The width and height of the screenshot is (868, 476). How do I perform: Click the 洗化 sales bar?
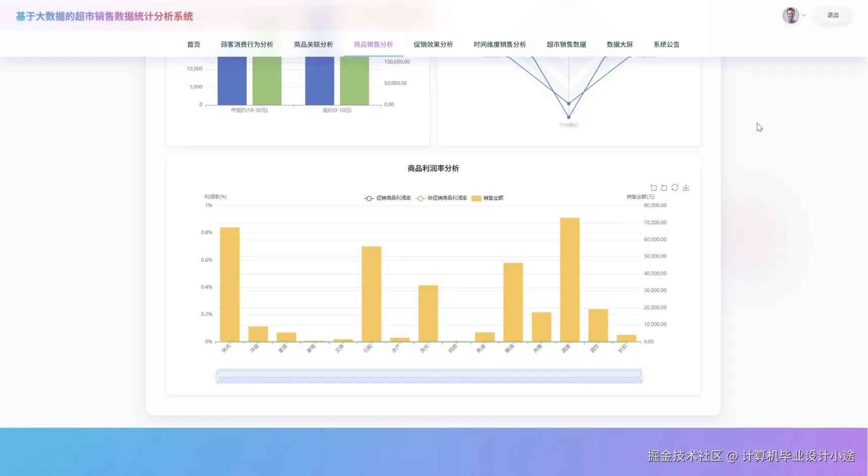click(x=428, y=313)
